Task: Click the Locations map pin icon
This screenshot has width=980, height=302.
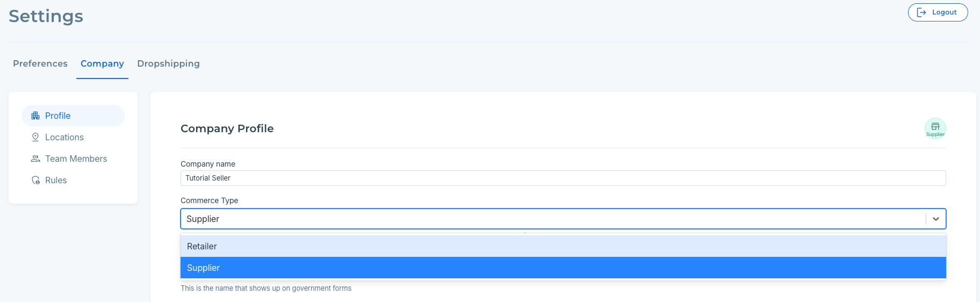Action: click(x=35, y=137)
